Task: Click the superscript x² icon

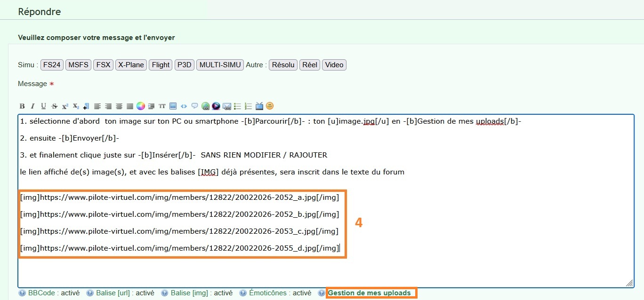Action: click(x=65, y=106)
